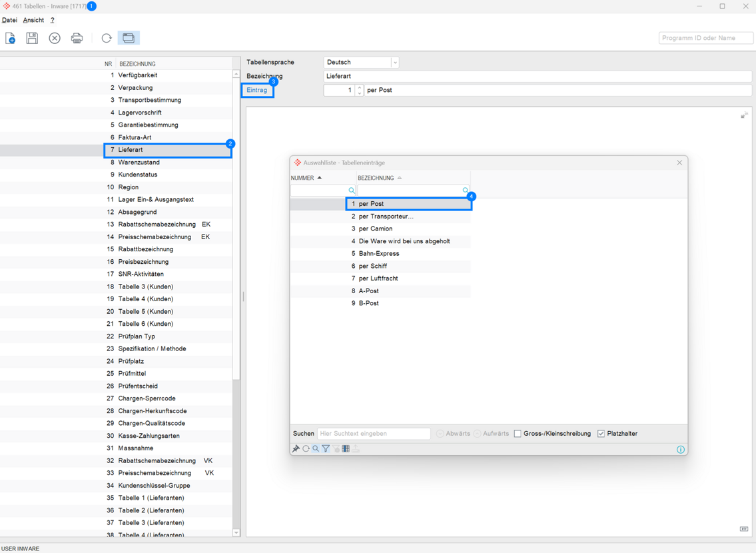Open the Tabellensprache dropdown

[395, 63]
